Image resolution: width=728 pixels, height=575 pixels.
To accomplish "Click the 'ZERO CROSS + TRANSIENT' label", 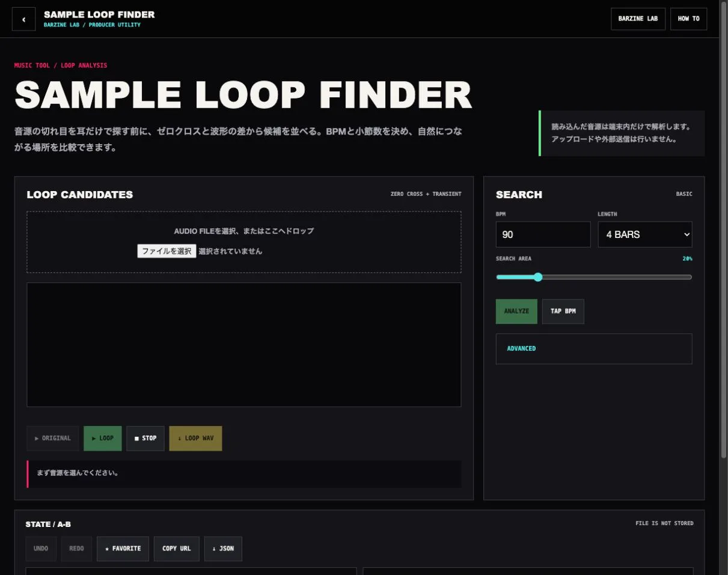I will click(x=426, y=194).
